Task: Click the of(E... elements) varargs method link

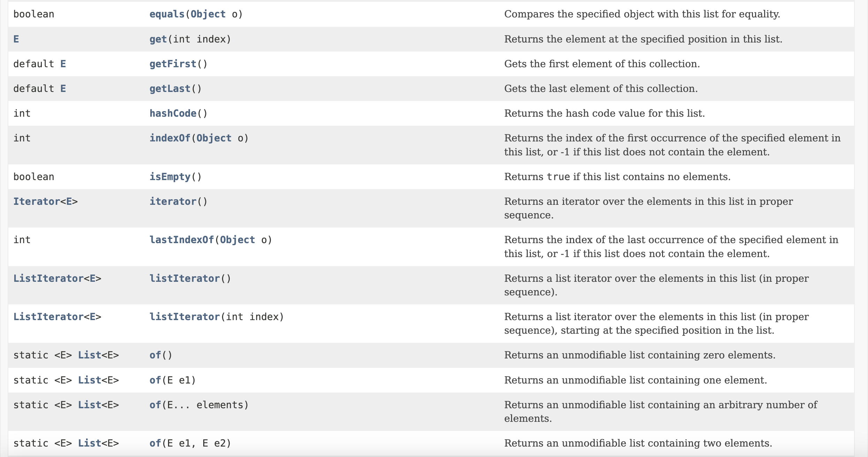Action: tap(155, 405)
